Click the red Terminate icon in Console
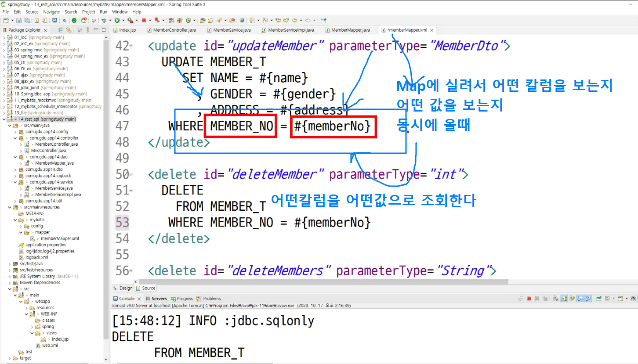Viewport: 638px width, 364px height. point(529,299)
